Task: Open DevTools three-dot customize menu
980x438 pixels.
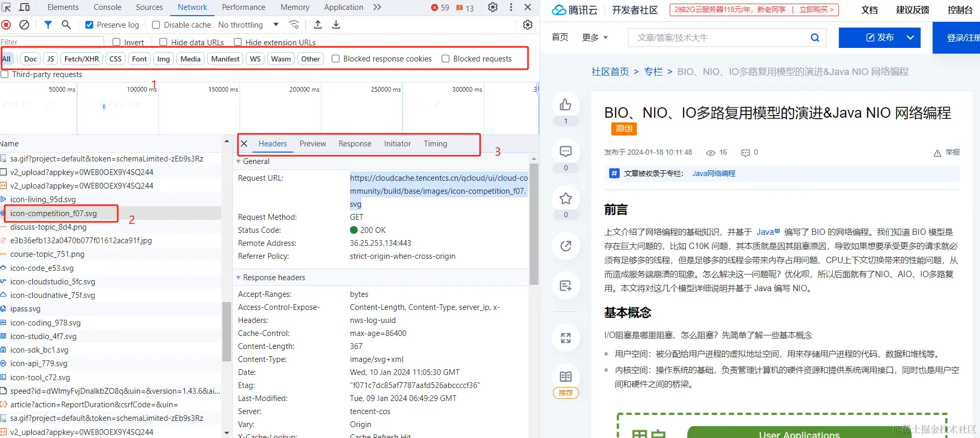Action: point(511,7)
